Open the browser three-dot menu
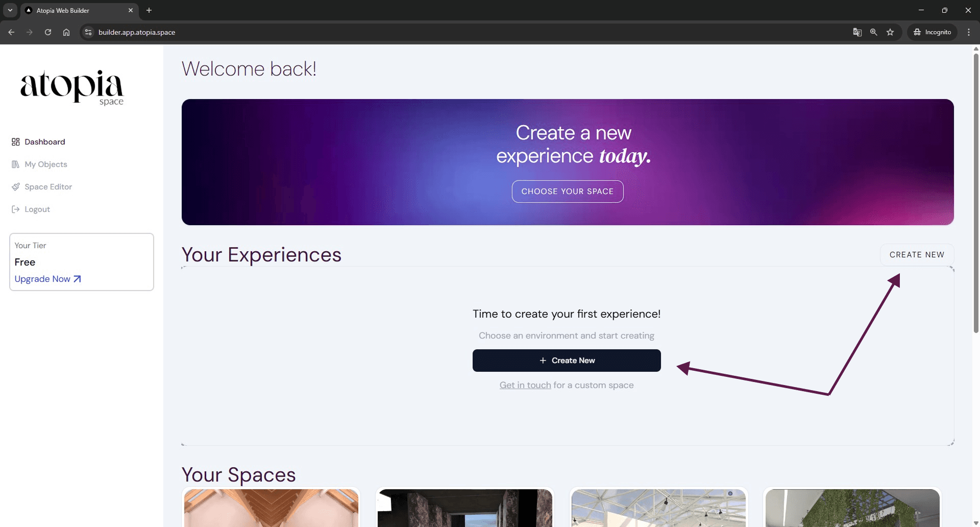Screen dimensions: 980x527 (x=969, y=32)
